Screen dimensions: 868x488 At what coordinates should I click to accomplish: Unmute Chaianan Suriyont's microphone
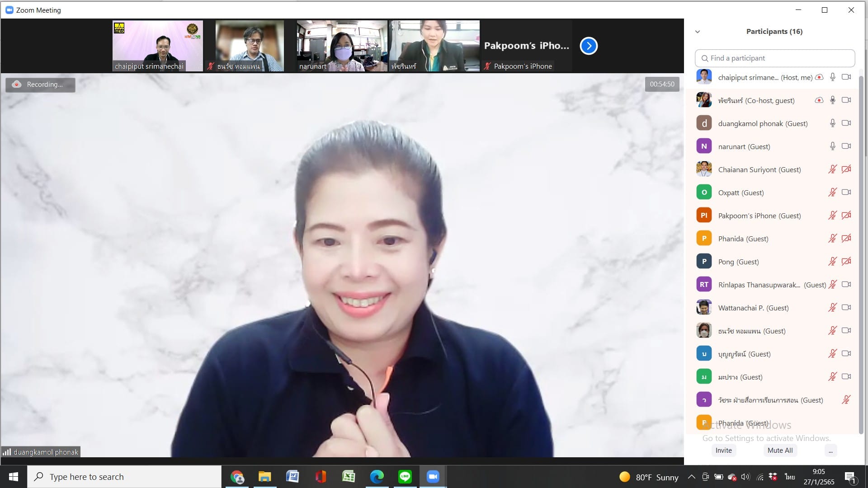click(x=832, y=169)
